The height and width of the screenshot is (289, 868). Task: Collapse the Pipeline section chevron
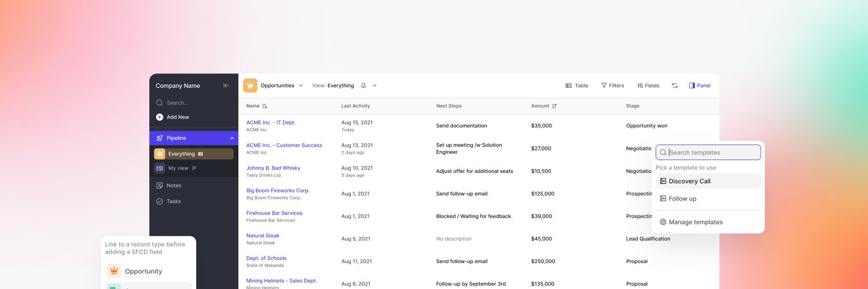(x=231, y=138)
